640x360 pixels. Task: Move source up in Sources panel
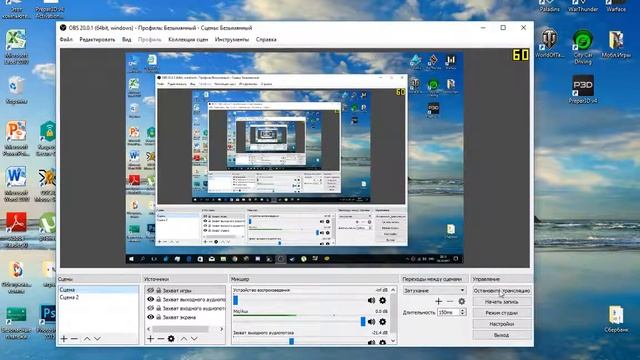[x=184, y=338]
